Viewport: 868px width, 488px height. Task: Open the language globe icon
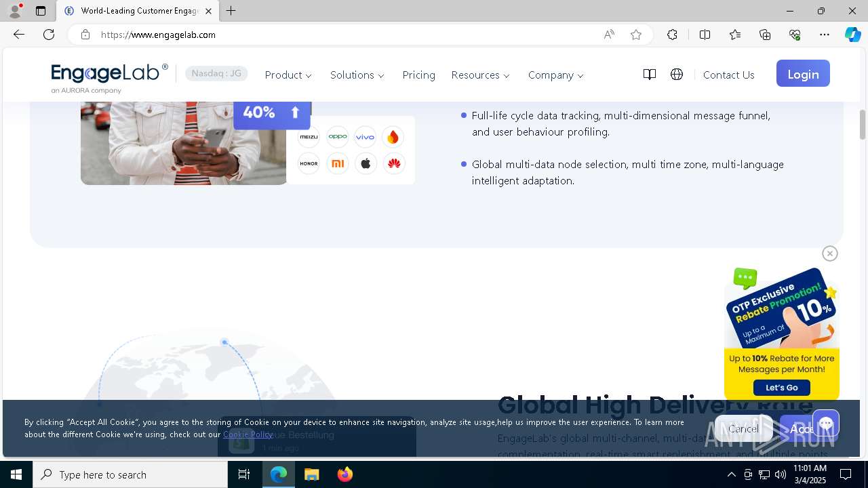(677, 75)
